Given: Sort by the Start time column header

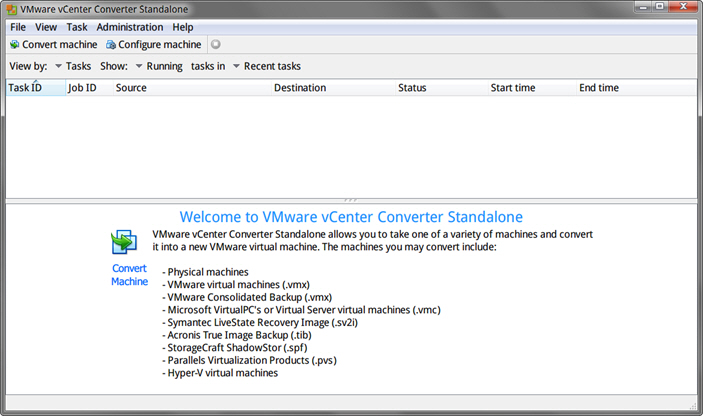Looking at the screenshot, I should pyautogui.click(x=515, y=88).
